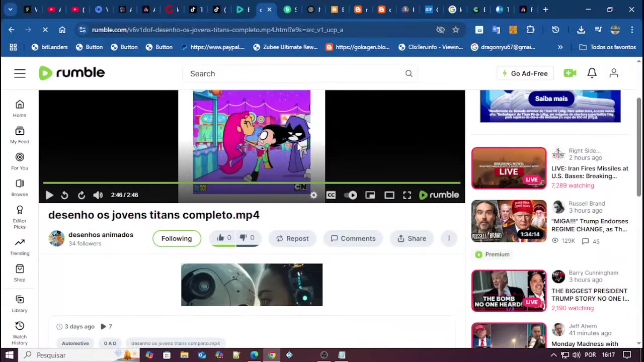Open Chrome extensions puzzle icon

[x=530, y=30]
